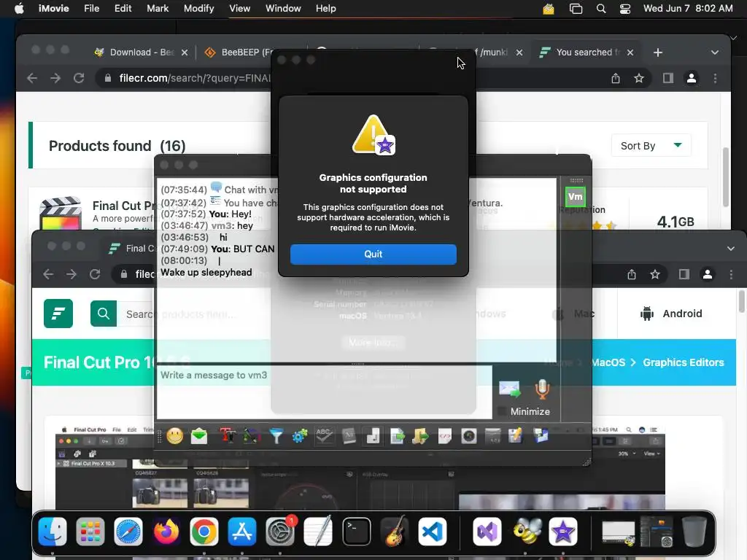
Task: Click the green envelope icon in BeeBEEP toolbar
Action: (x=199, y=436)
